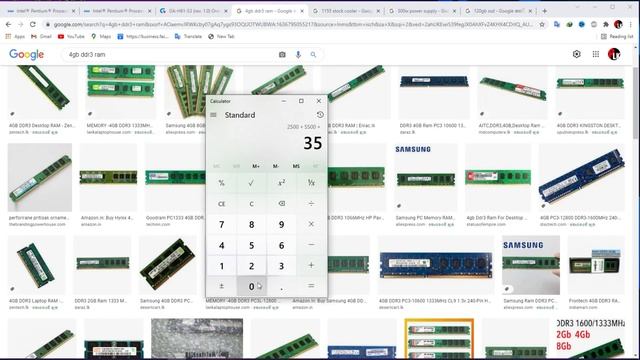Open Google account avatar on results page
The height and width of the screenshot is (360, 640).
614,54
